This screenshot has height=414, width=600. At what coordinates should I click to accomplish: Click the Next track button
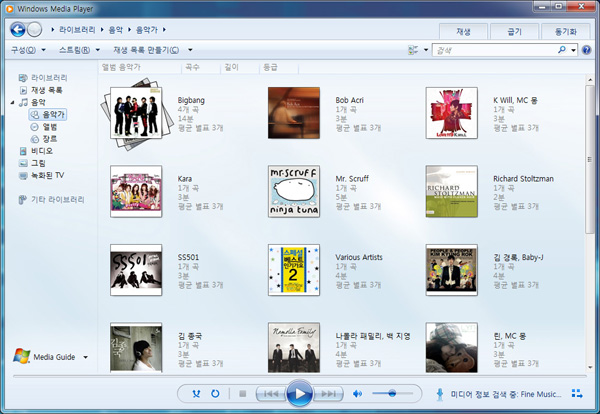328,393
